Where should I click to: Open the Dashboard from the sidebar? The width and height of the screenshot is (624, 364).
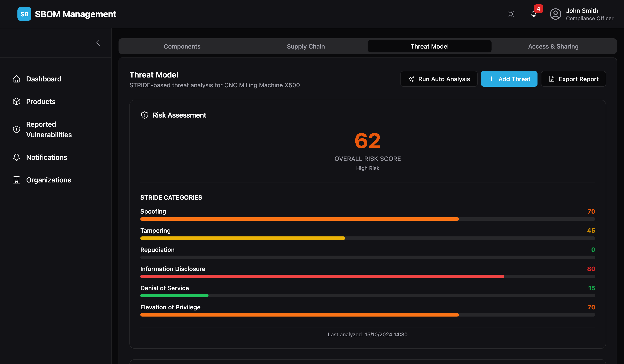(44, 79)
